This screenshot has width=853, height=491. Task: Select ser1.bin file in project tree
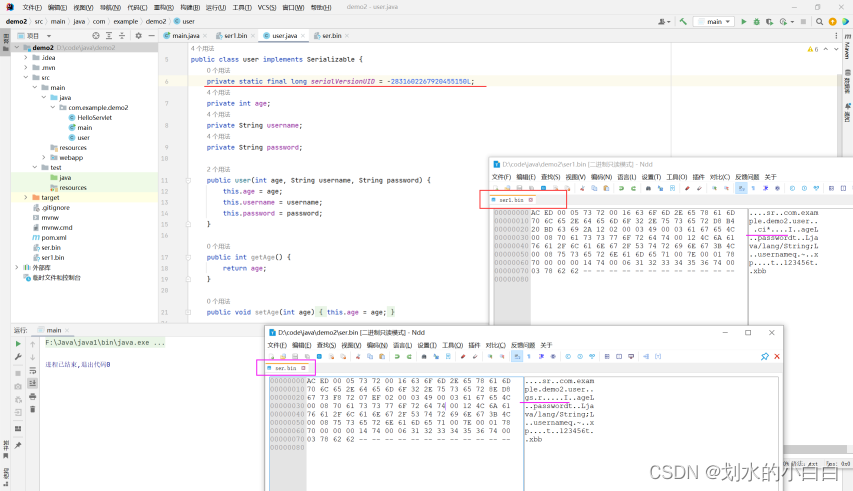(53, 258)
